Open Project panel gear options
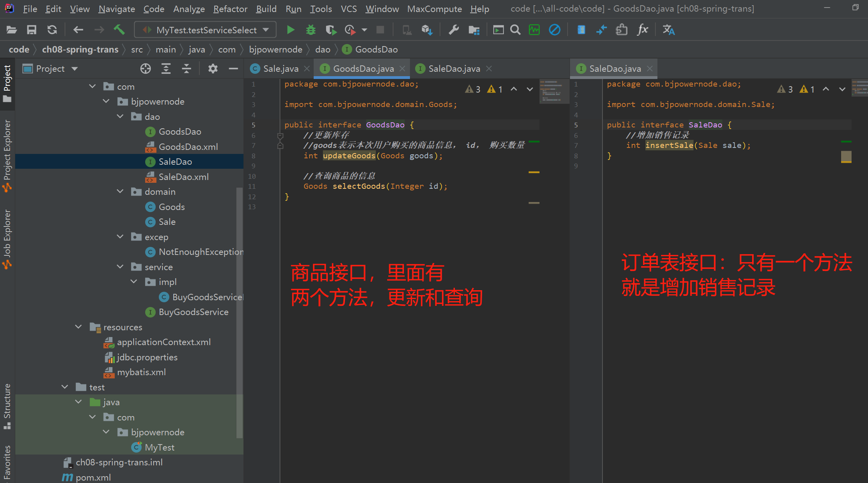Image resolution: width=868 pixels, height=483 pixels. (213, 69)
